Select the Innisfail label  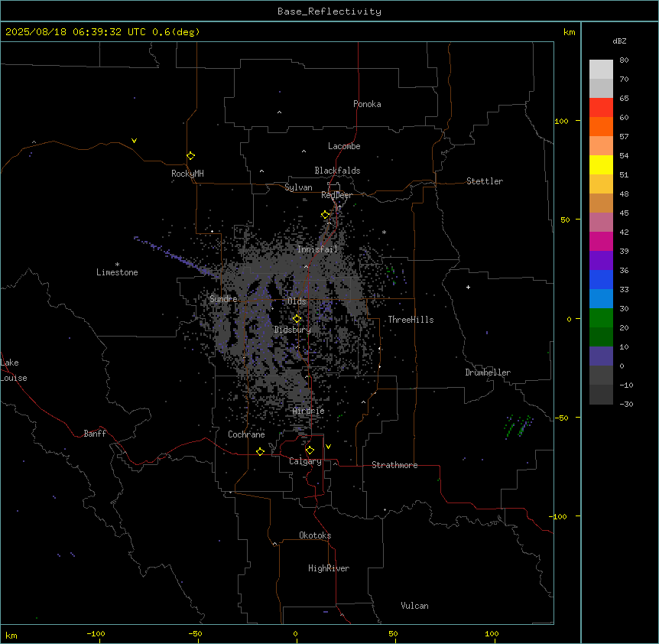click(317, 249)
